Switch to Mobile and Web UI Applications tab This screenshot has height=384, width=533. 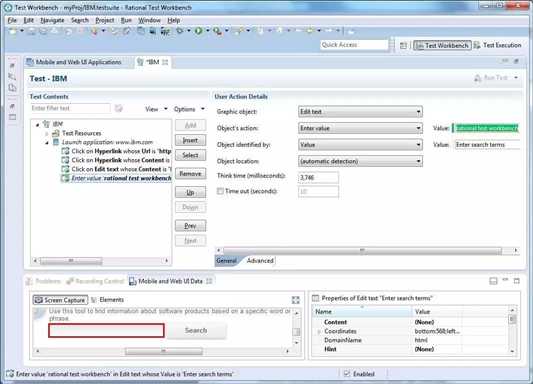pyautogui.click(x=74, y=62)
